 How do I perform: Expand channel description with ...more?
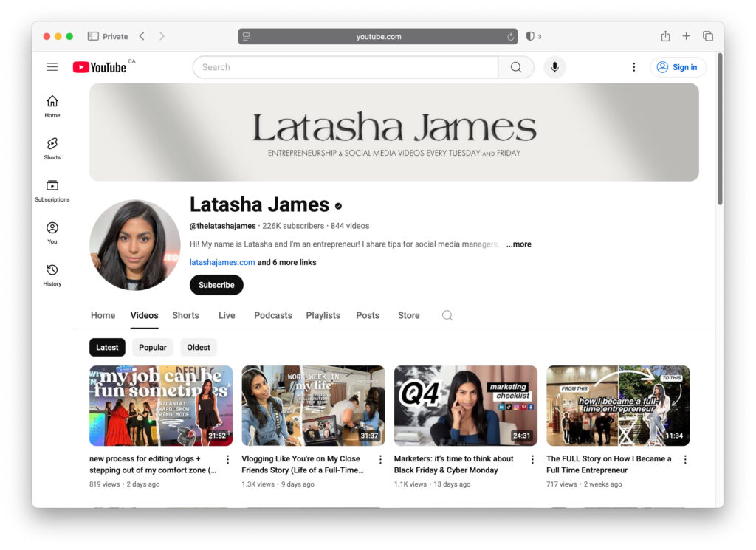pos(519,244)
